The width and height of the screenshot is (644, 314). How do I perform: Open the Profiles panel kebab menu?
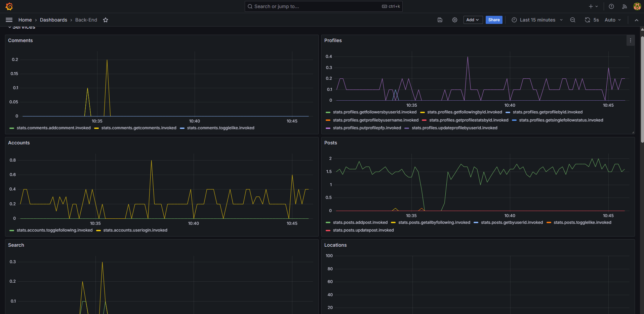631,40
